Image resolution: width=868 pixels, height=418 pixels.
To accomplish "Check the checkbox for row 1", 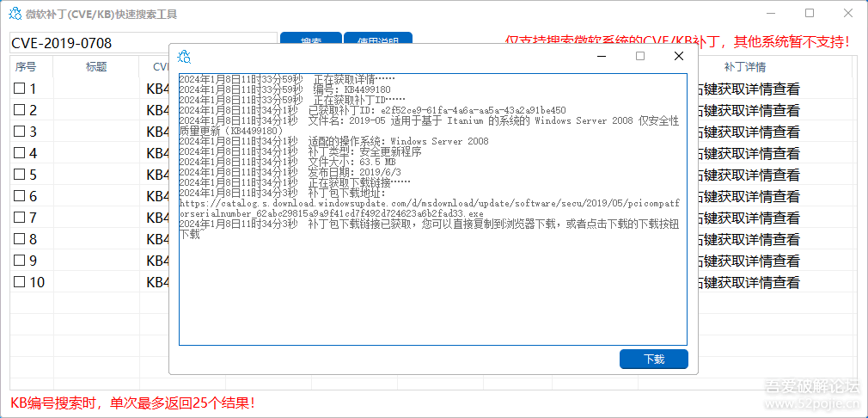I will [x=20, y=89].
